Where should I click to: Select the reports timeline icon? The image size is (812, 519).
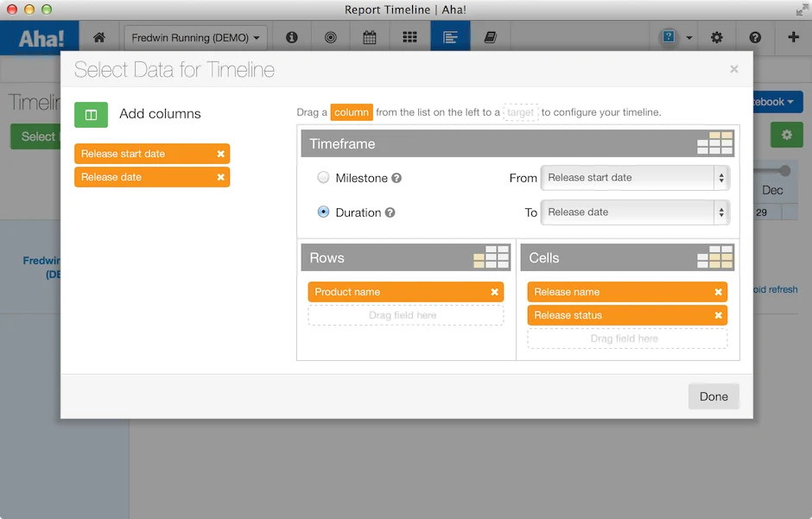pyautogui.click(x=450, y=37)
